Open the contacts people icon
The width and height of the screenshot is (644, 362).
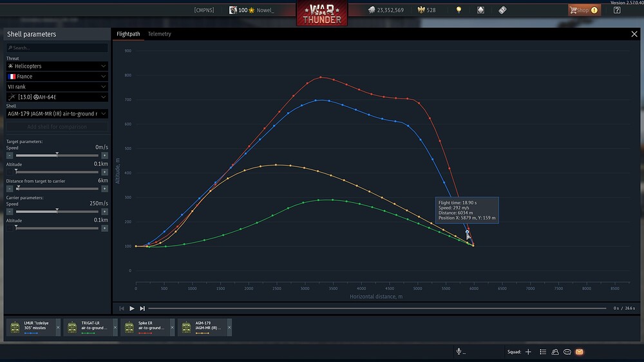[x=555, y=352]
